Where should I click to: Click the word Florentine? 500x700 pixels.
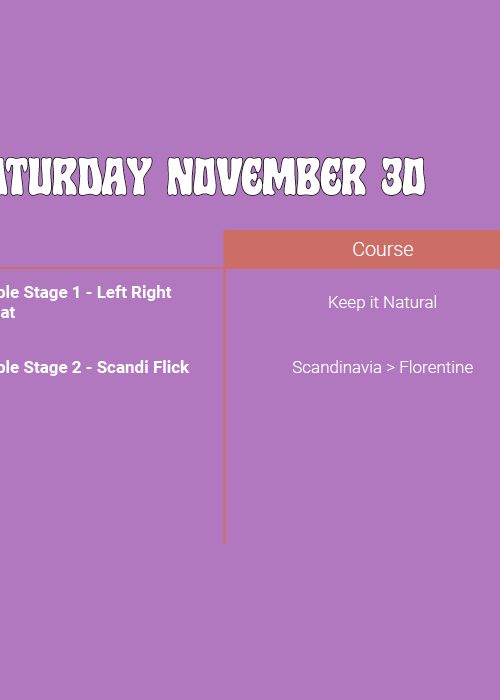(436, 367)
